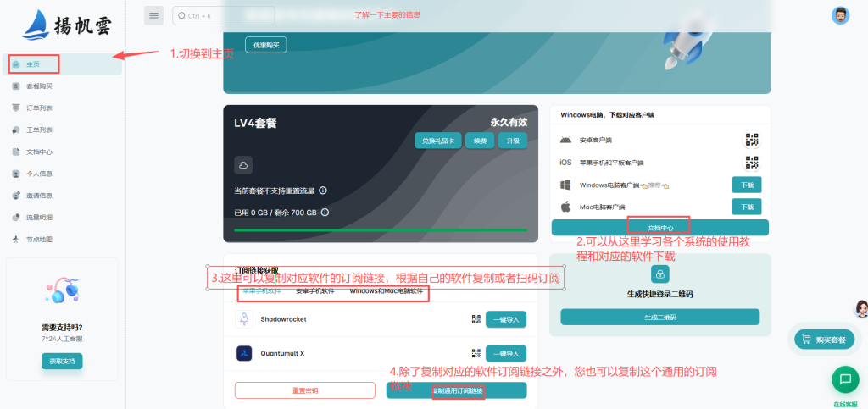Select the 苹果手机软件 tab
The width and height of the screenshot is (868, 409).
(261, 291)
